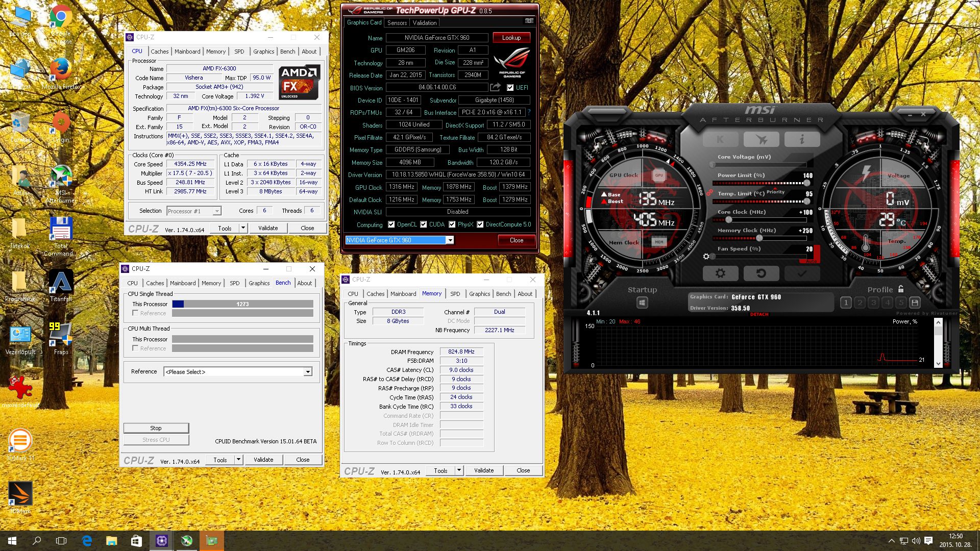The image size is (980, 551).
Task: Open the Windows Start menu
Action: pos(12,541)
